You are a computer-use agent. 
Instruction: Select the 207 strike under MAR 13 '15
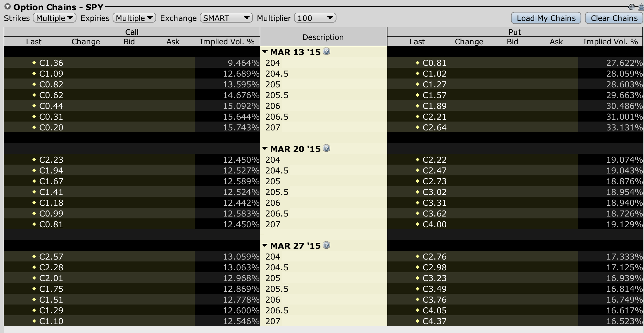click(x=273, y=128)
